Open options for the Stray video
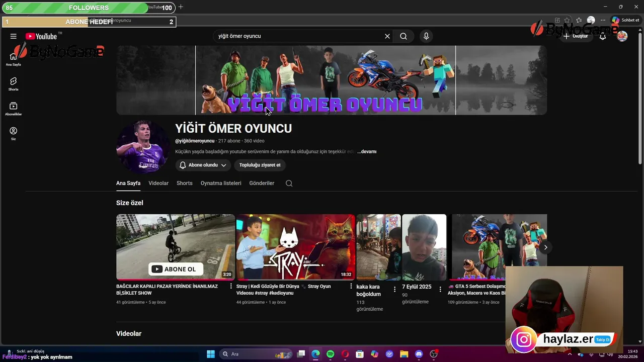Screen dimensions: 644x362 point(351,286)
